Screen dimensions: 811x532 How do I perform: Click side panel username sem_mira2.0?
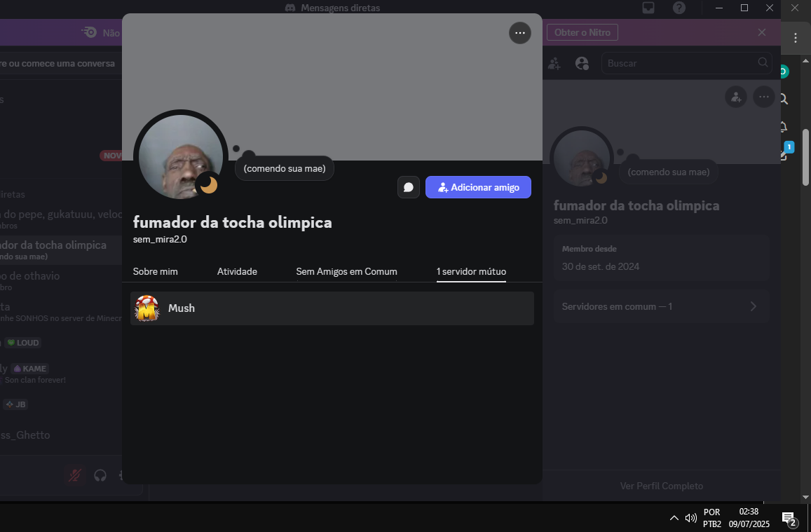[x=580, y=220]
